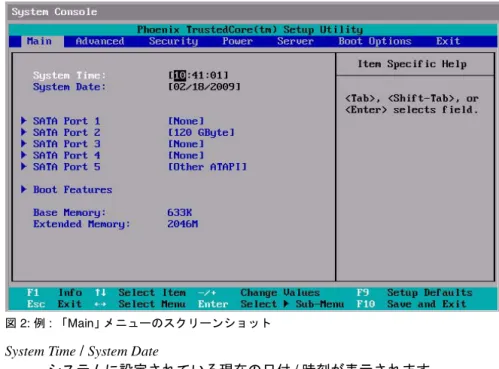Viewport: 499px width, 369px height.
Task: Select the SATA Port 4 entry
Action: coord(66,155)
